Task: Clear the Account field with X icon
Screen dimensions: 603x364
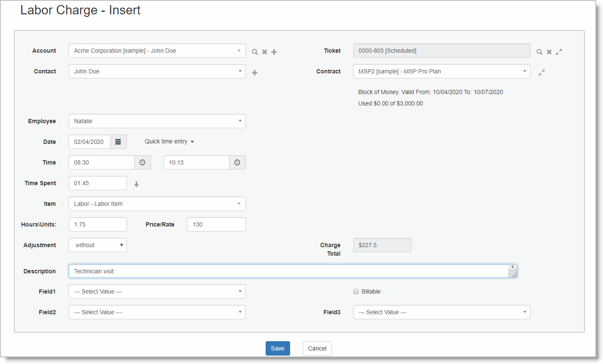Action: click(x=264, y=52)
